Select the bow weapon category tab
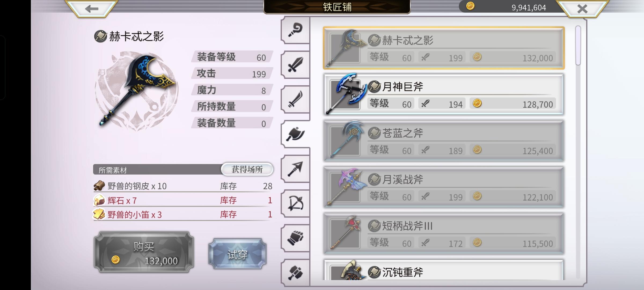 (x=295, y=203)
